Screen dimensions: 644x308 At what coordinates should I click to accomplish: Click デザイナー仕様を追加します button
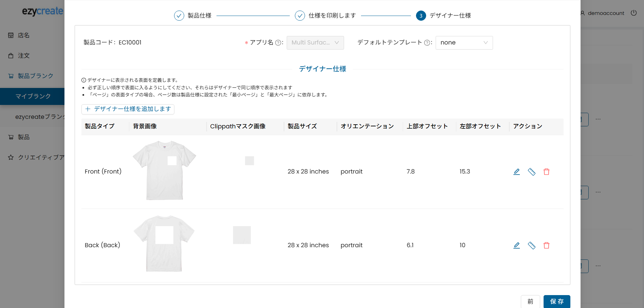point(128,109)
